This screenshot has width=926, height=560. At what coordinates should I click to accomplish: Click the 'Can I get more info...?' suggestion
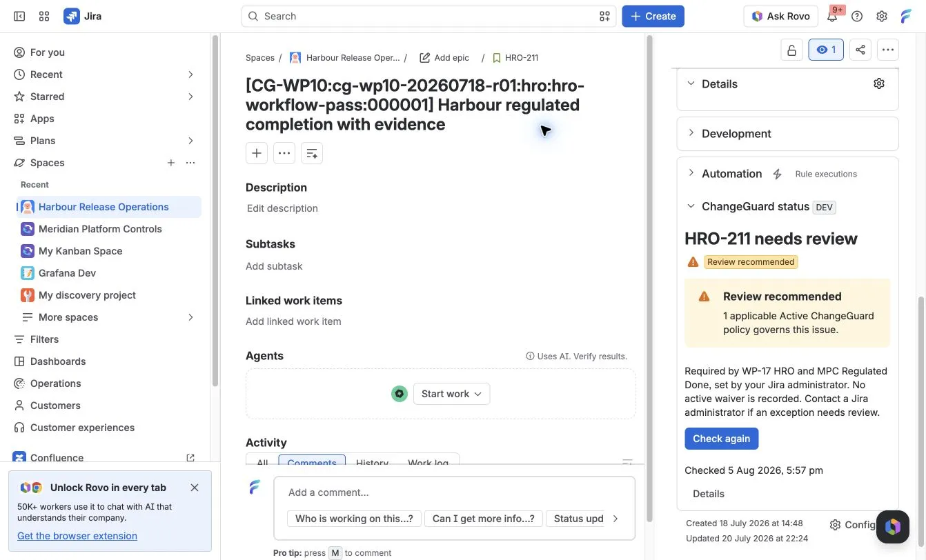[x=483, y=519]
